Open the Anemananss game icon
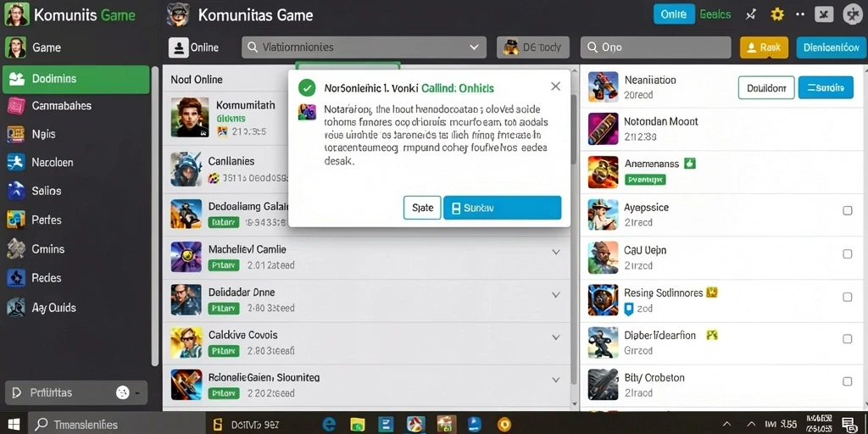This screenshot has height=434, width=868. pos(603,172)
